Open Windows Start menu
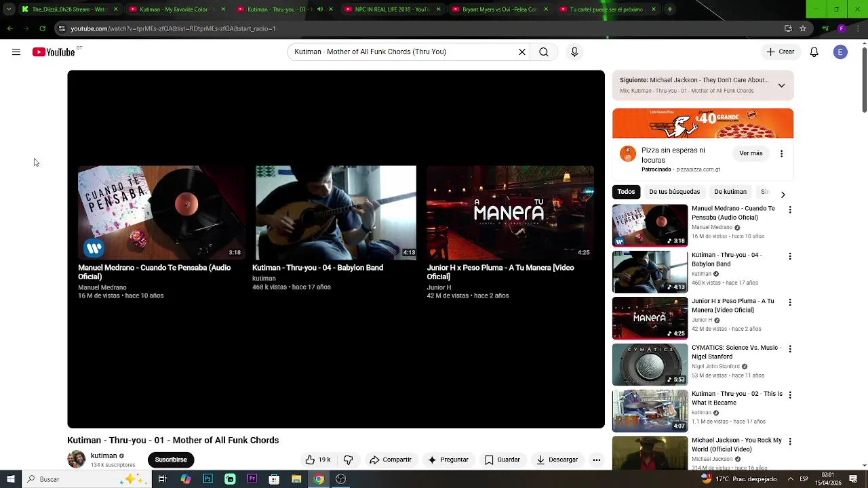Image resolution: width=868 pixels, height=488 pixels. [x=11, y=479]
